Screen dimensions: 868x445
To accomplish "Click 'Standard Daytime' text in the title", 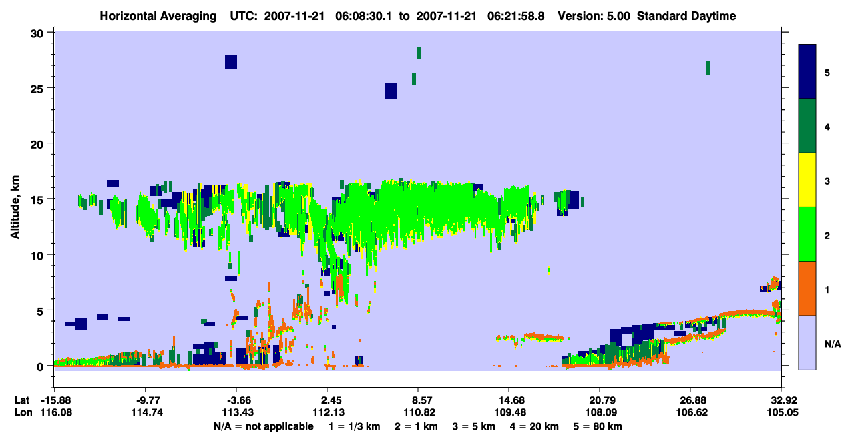I will click(x=686, y=16).
